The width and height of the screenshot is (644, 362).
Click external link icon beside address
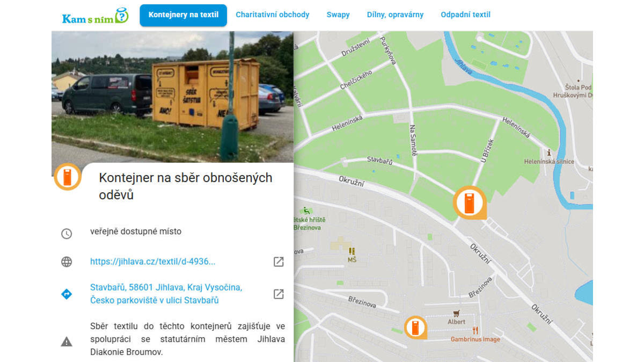(279, 294)
